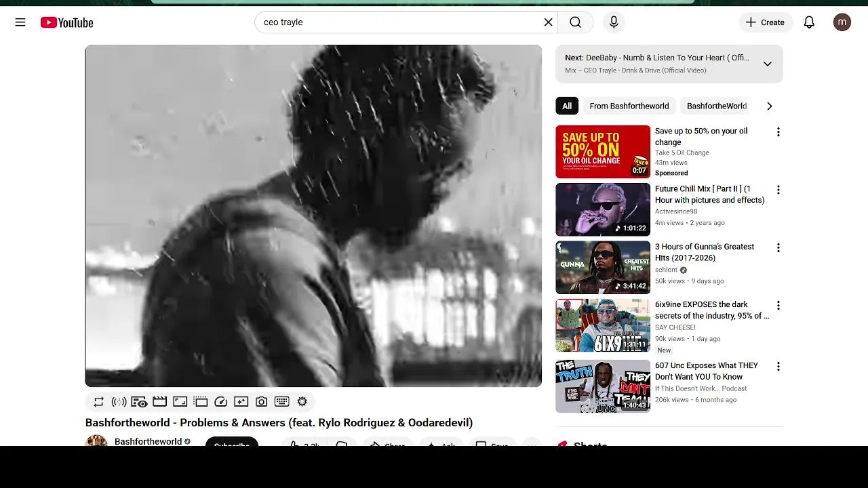Click schlont channel name

(666, 270)
